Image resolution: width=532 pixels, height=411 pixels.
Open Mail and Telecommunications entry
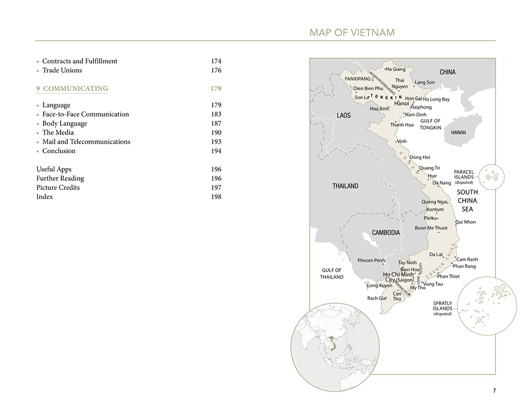coord(86,142)
